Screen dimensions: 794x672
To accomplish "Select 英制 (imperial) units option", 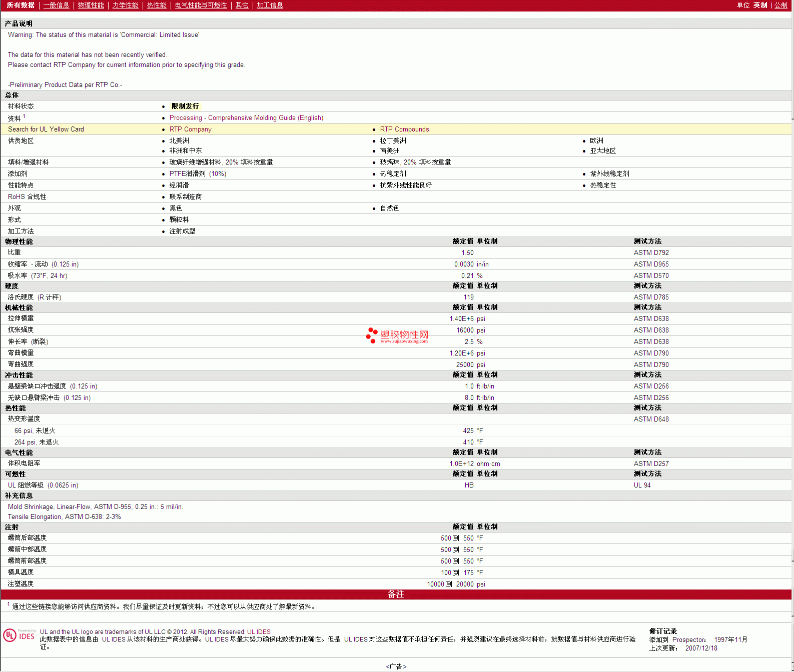I will (760, 5).
